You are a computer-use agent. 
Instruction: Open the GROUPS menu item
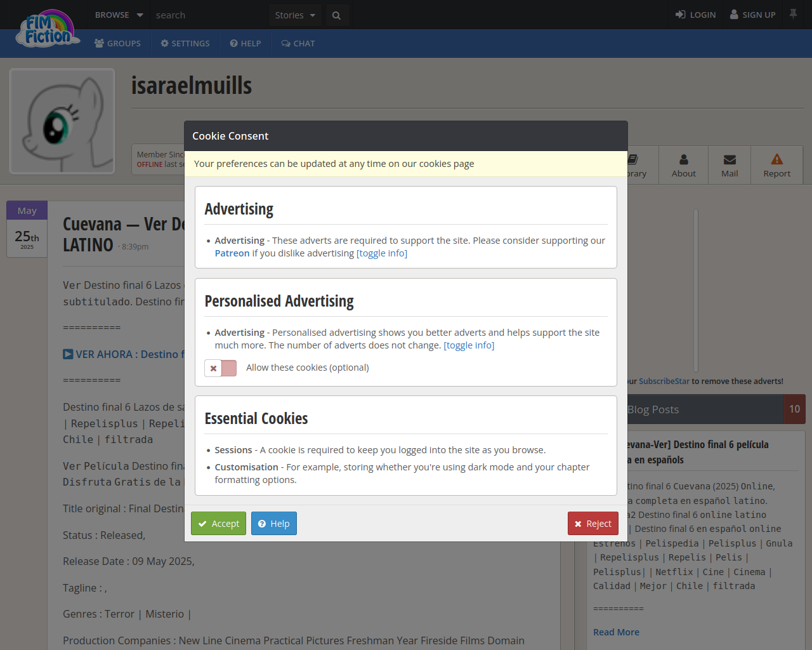(117, 43)
